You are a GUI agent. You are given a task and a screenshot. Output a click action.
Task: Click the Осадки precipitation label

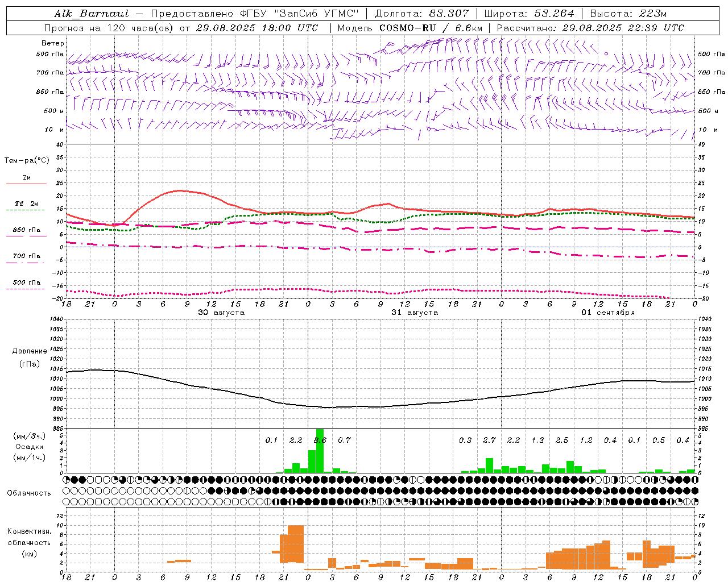click(30, 447)
